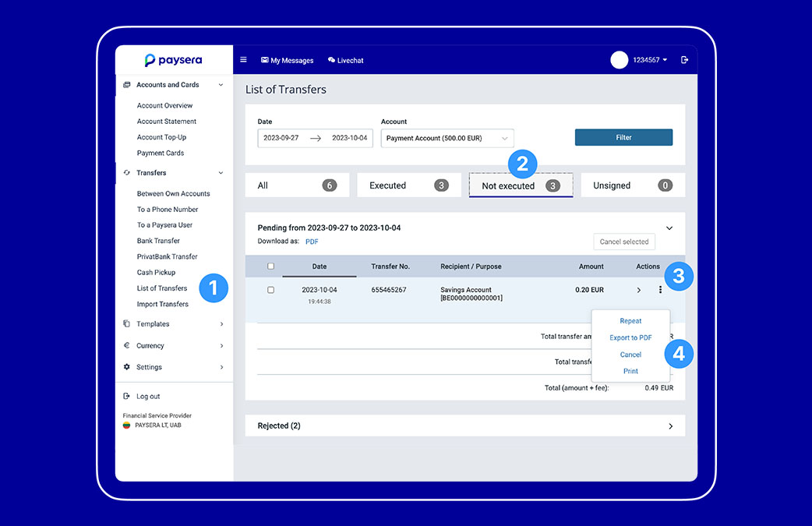The height and width of the screenshot is (526, 812).
Task: Toggle select-all checkbox in table header
Action: pyautogui.click(x=270, y=267)
